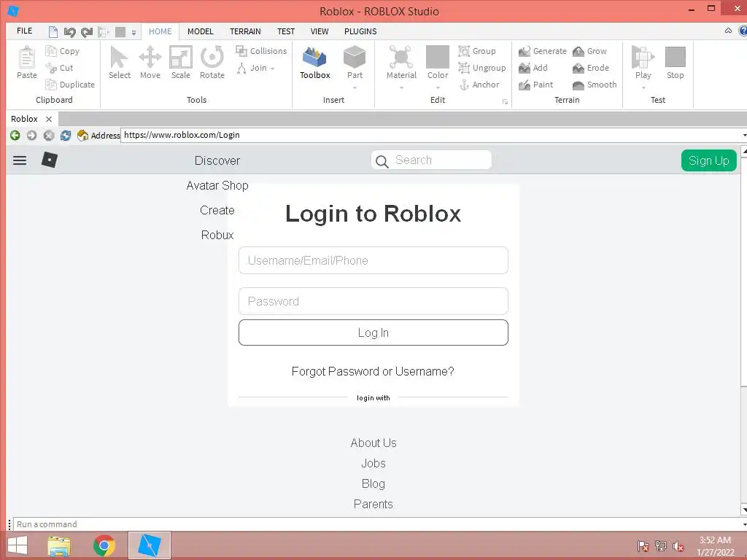
Task: Click the Username/Email/Phone field
Action: click(x=373, y=260)
